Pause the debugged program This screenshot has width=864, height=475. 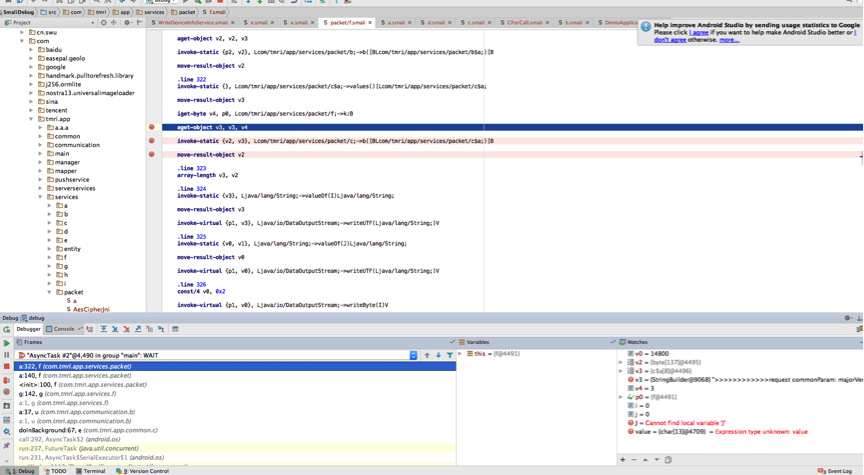click(6, 355)
